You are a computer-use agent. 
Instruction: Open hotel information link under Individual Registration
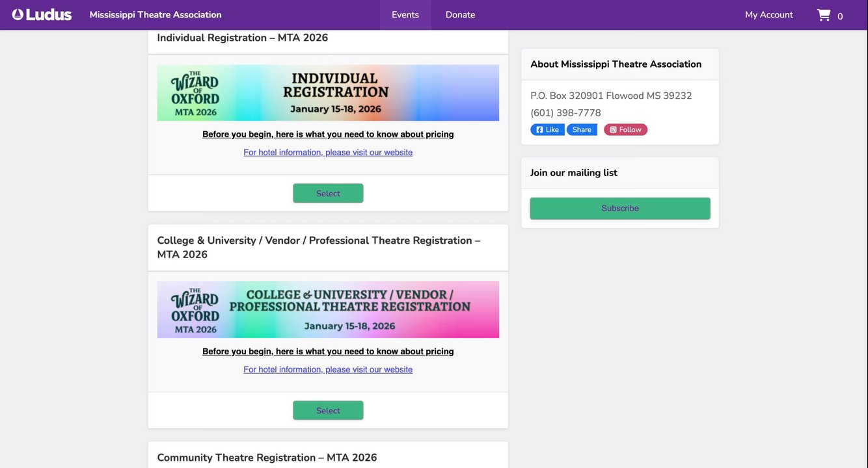pos(328,152)
